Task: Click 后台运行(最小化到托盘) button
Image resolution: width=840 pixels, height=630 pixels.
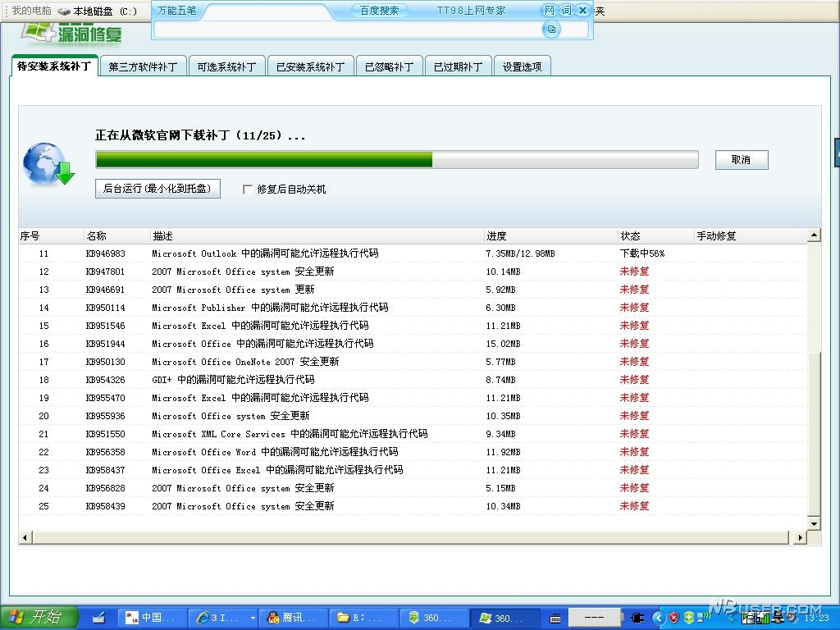Action: click(157, 189)
